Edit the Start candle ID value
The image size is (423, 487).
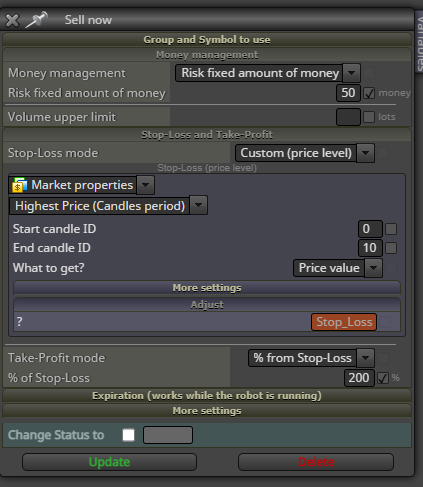(x=370, y=229)
